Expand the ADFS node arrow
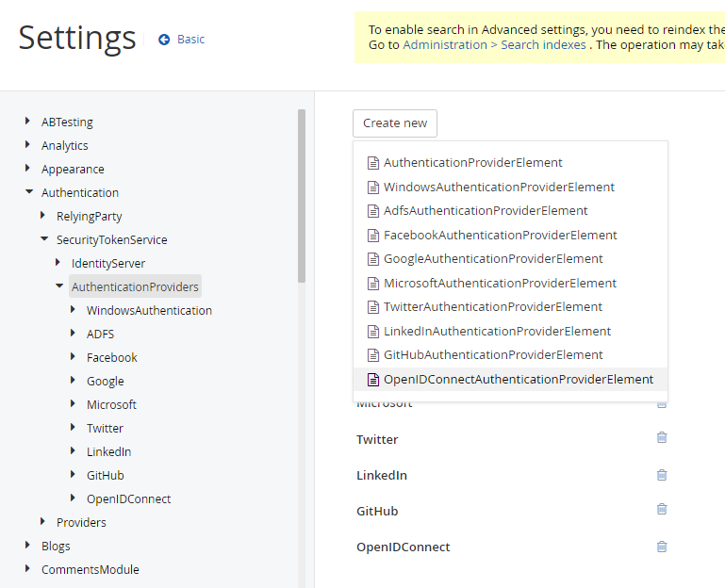Screen dimensions: 725x588 [73, 333]
